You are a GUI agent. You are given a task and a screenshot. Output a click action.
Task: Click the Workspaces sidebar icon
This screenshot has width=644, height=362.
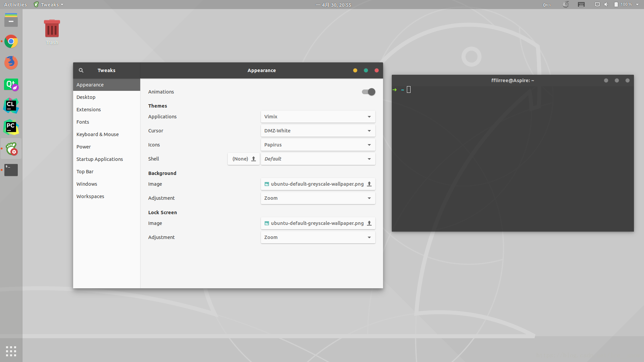tap(90, 196)
